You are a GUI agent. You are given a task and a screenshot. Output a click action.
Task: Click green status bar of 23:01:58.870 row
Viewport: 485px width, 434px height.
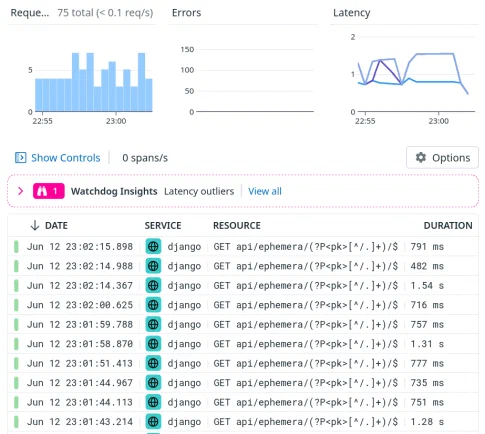(16, 344)
